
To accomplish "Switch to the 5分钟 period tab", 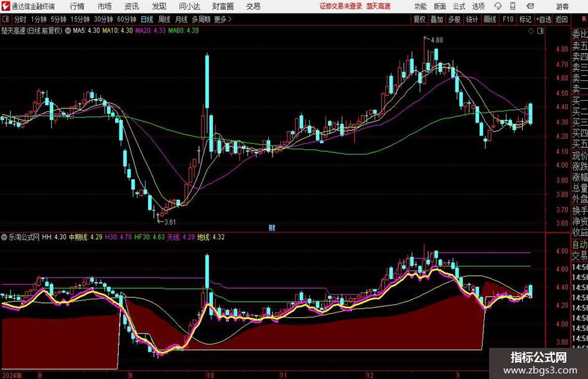I will point(58,19).
